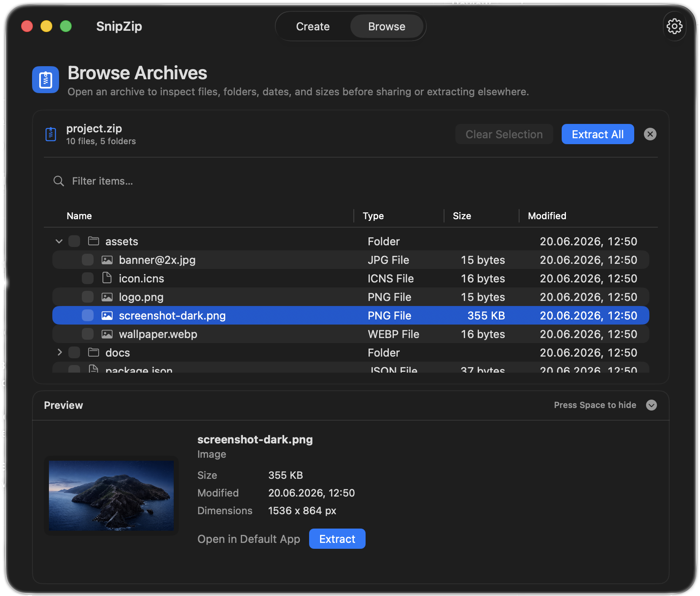Click the ICNS File type cell
This screenshot has height=596, width=700.
point(390,279)
